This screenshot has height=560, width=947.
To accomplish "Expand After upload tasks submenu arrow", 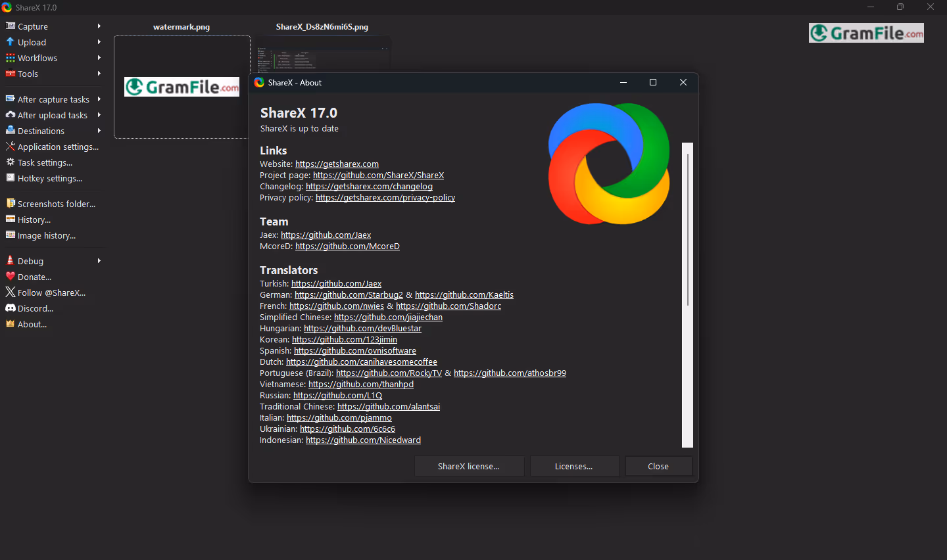I will tap(99, 115).
